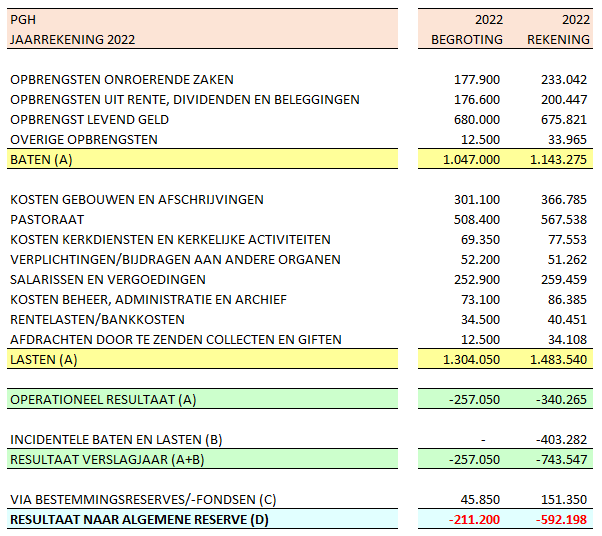This screenshot has height=536, width=602.
Task: Click the yellow LASTEN (A) total row label
Action: [x=43, y=359]
